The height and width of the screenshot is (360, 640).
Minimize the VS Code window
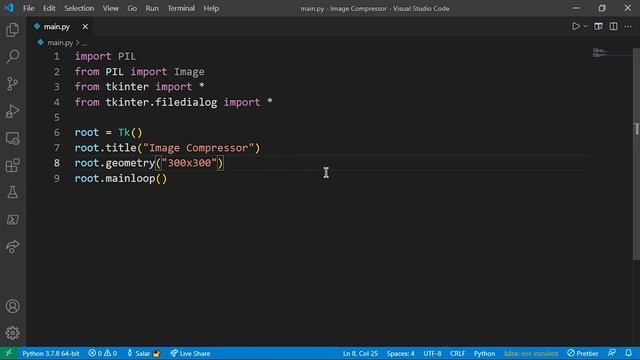[x=576, y=8]
